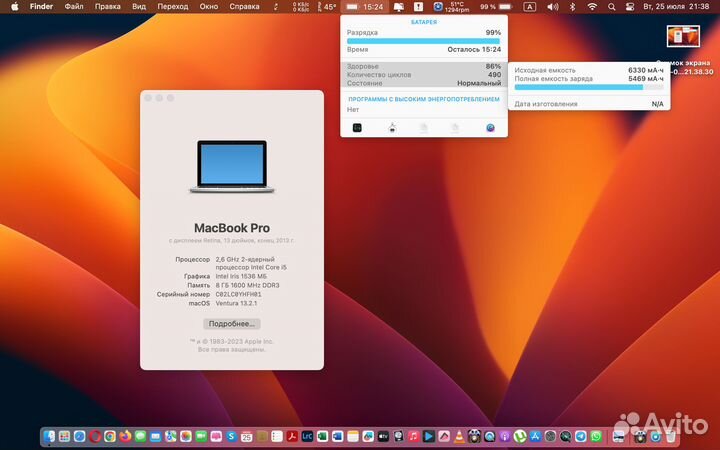Launch Skype from the Dock
The image size is (720, 450).
tap(231, 436)
